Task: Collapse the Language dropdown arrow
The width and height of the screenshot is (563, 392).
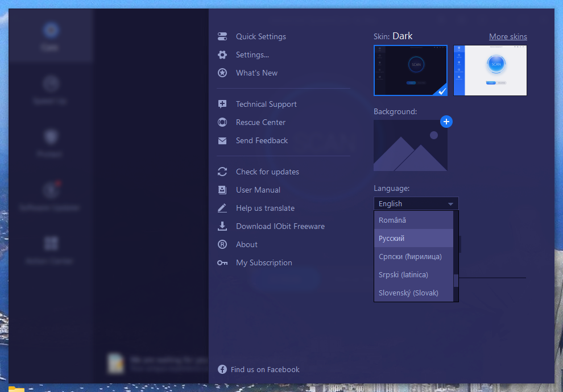Action: coord(450,203)
